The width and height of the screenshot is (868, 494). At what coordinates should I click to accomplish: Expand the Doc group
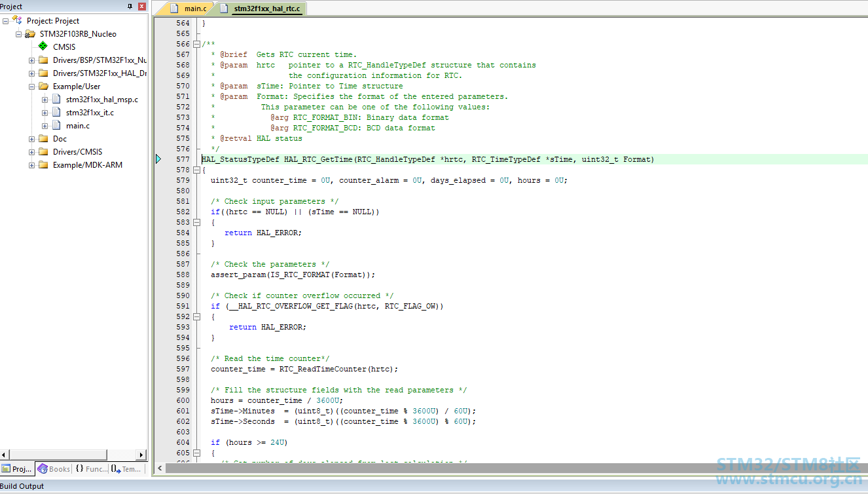[31, 139]
